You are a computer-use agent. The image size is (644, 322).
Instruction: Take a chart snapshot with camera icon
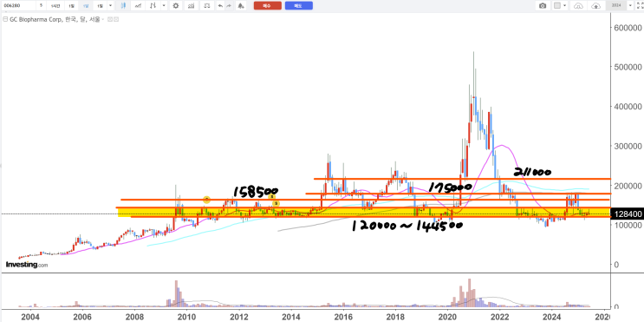[543, 6]
